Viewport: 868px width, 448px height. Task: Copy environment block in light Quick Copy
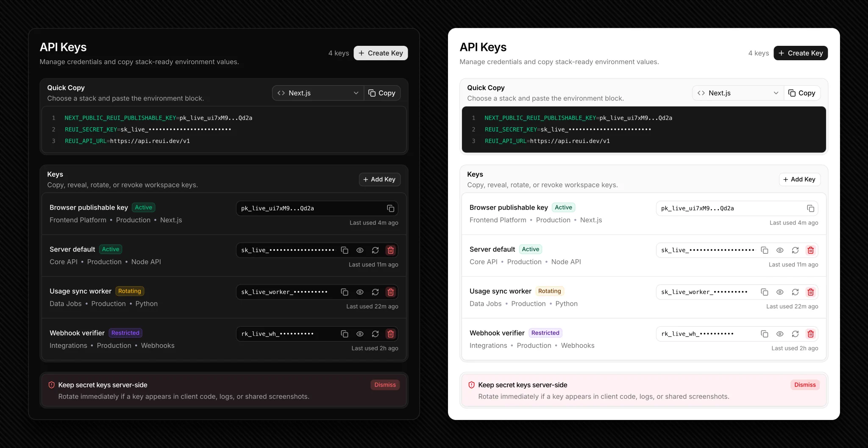click(x=802, y=93)
